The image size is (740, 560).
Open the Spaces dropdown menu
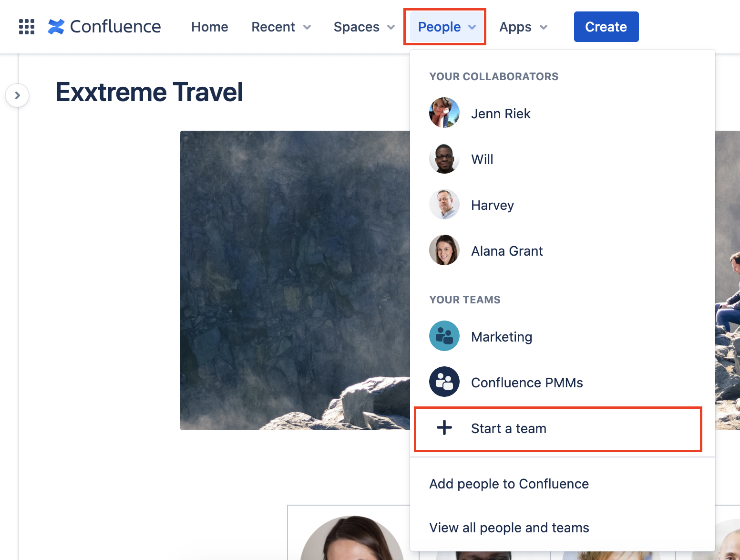(x=364, y=27)
